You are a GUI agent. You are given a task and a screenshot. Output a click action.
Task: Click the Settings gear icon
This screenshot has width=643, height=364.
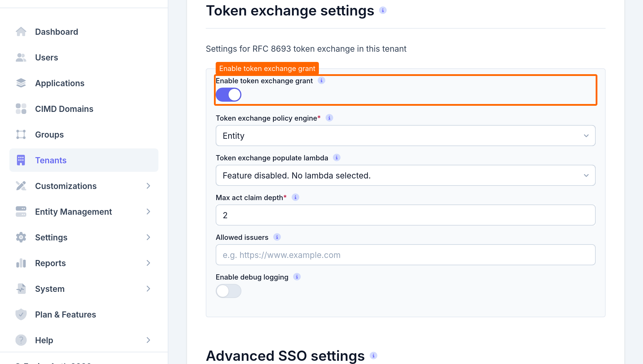click(x=21, y=237)
